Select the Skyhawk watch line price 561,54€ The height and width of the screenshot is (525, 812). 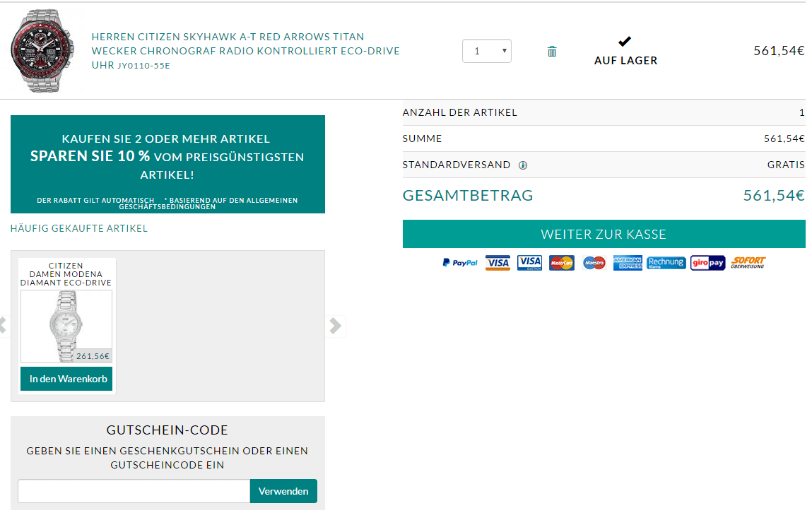point(779,51)
